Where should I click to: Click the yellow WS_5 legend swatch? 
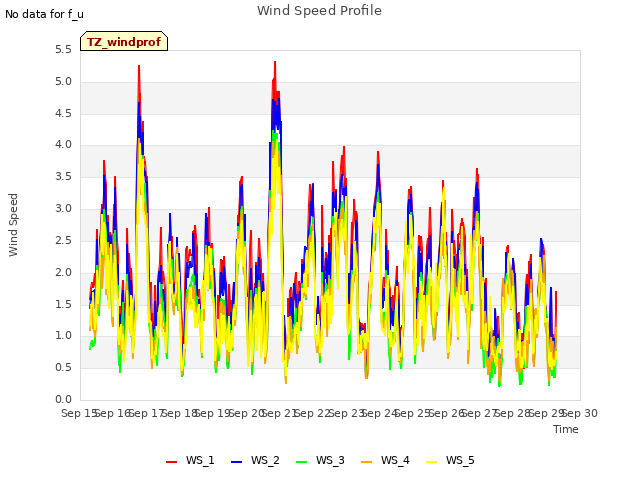(x=431, y=461)
